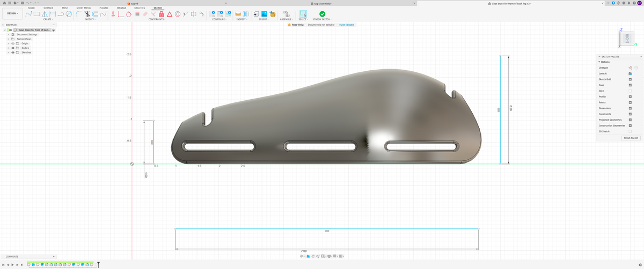Click the Home data panel icon
This screenshot has height=269, width=644.
click(4, 3)
